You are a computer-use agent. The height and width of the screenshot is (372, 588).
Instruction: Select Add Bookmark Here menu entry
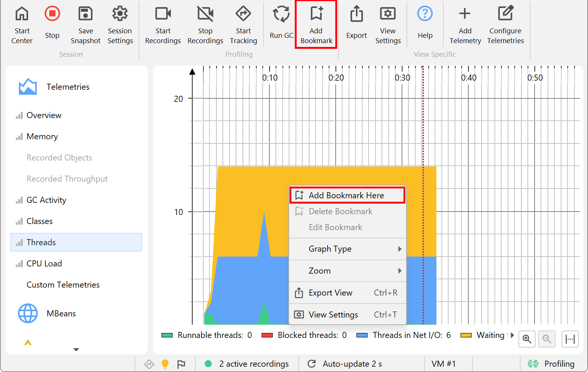pos(346,195)
